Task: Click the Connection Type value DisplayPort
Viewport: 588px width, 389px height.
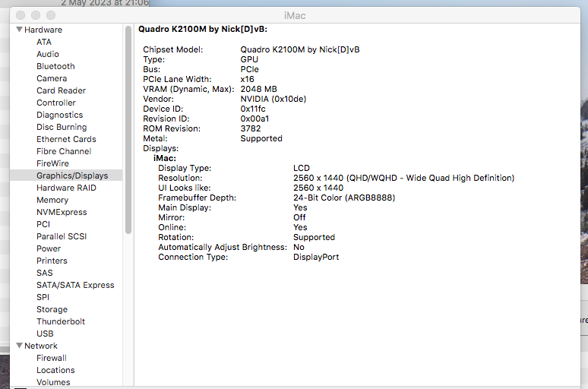Action: [316, 257]
